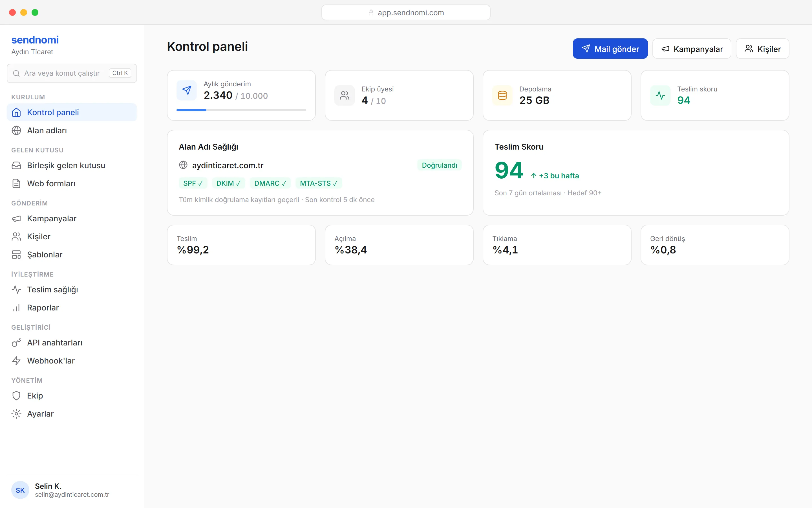Click the DMARC ✓ badge

click(270, 183)
